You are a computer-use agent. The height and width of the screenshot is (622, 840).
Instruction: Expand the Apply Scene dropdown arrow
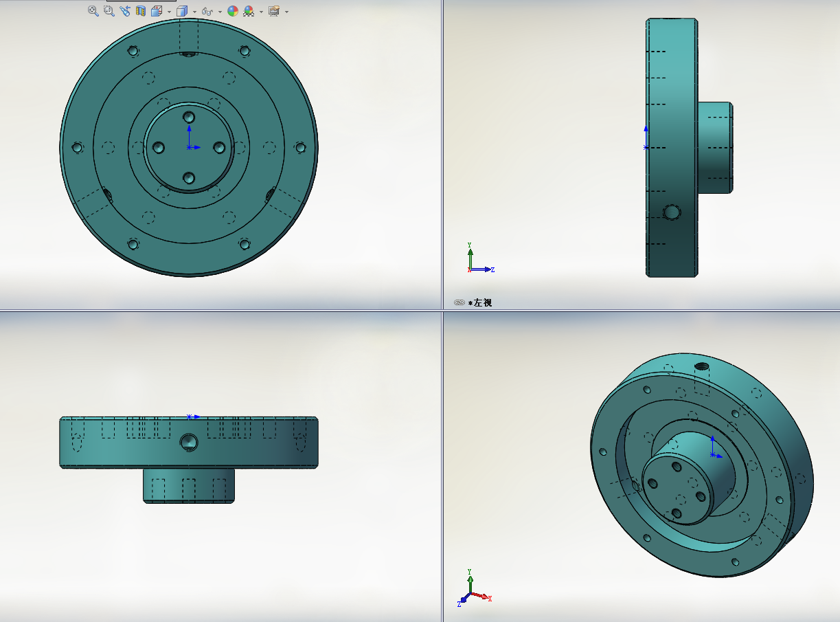pyautogui.click(x=261, y=12)
